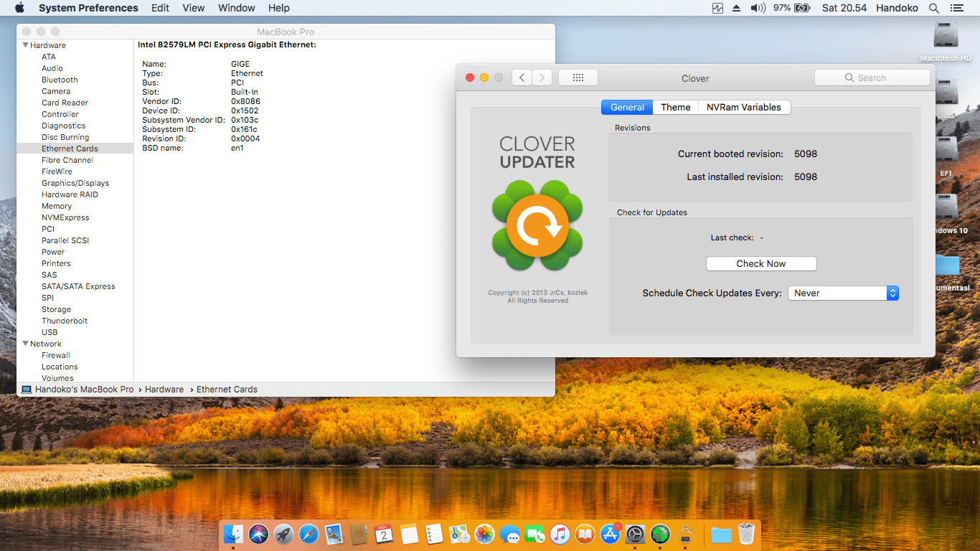Open Reminders icon in dock
The width and height of the screenshot is (980, 551).
tap(434, 534)
